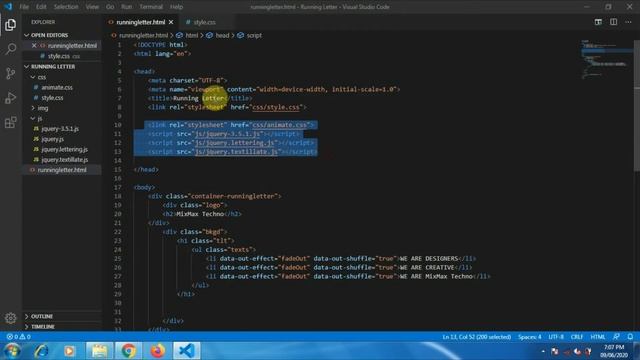
Task: Open the Run and Debug view
Action: [x=11, y=98]
